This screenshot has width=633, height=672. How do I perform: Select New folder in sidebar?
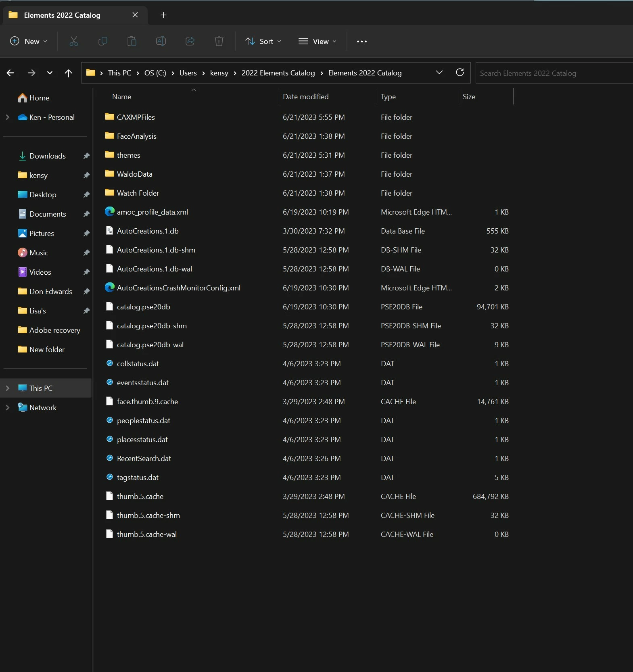click(47, 349)
